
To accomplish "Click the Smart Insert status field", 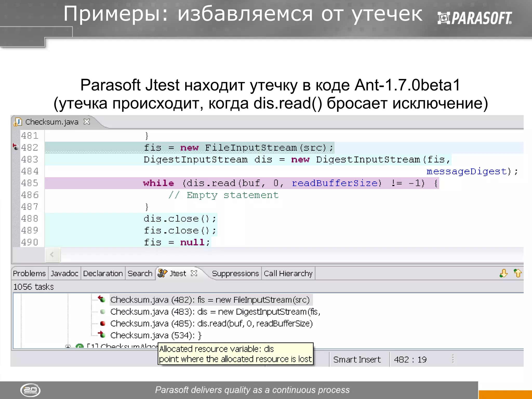I will pos(357,360).
